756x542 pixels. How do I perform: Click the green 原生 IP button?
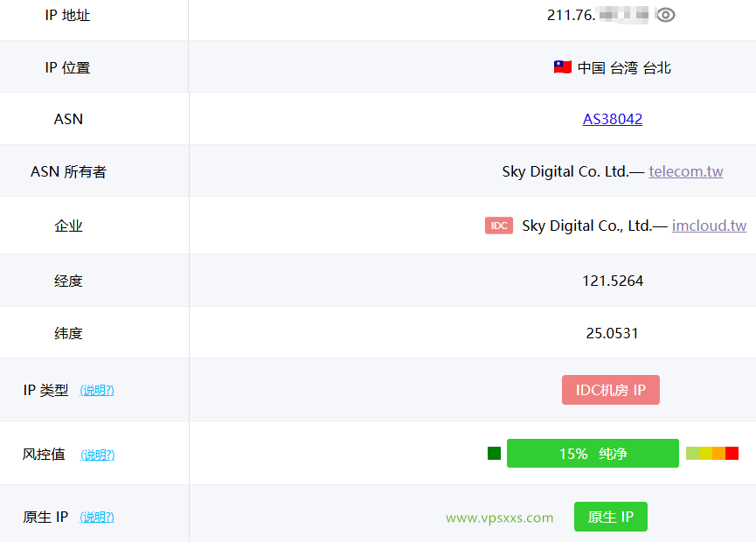[610, 517]
